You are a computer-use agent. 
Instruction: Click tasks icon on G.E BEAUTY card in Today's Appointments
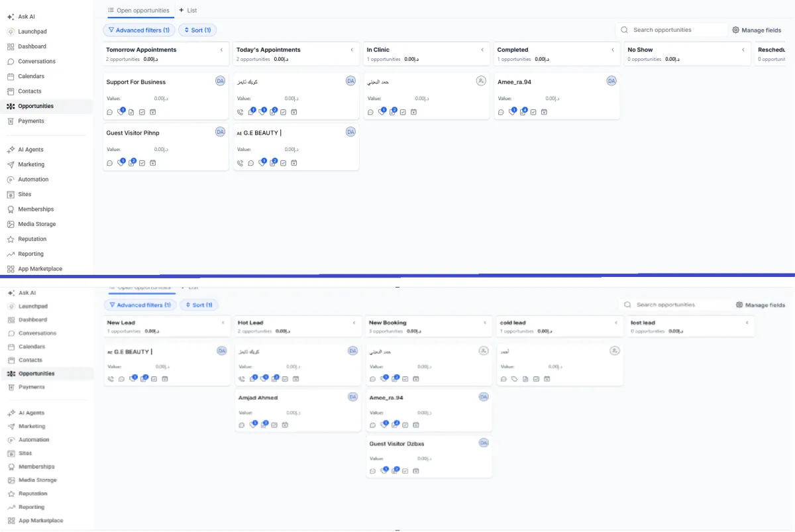[284, 163]
